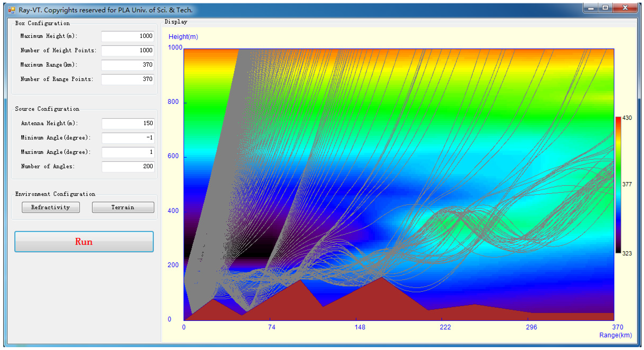The width and height of the screenshot is (644, 350).
Task: Focus the Maximum Range (km) field
Action: pos(128,65)
